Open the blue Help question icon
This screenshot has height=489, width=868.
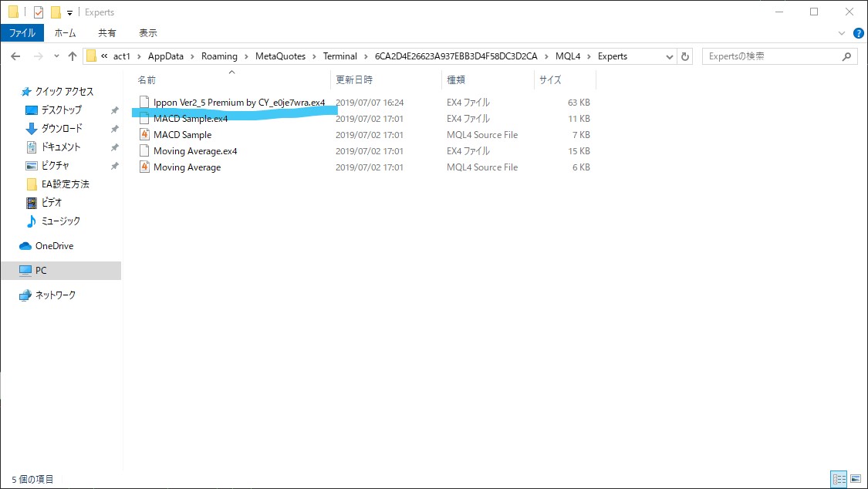pos(859,33)
